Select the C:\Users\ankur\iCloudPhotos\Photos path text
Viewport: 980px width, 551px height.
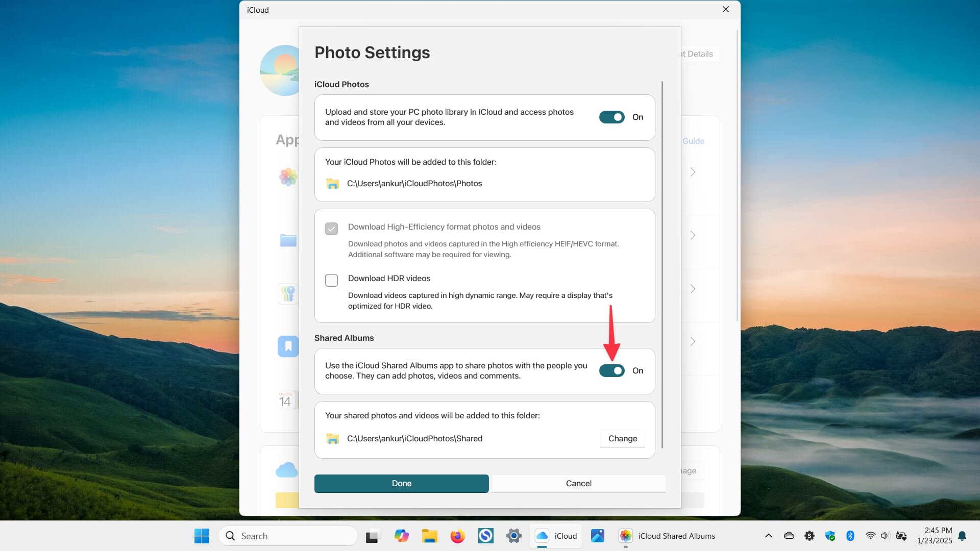point(414,183)
